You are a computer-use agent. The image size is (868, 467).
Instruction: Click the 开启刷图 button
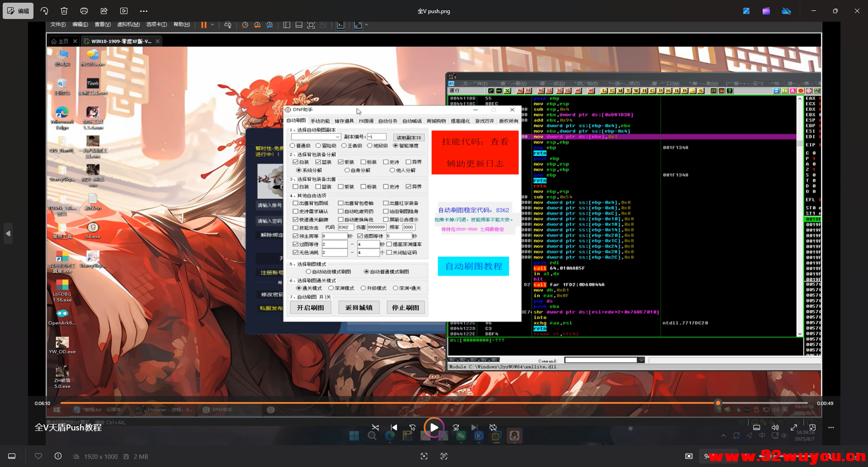310,308
